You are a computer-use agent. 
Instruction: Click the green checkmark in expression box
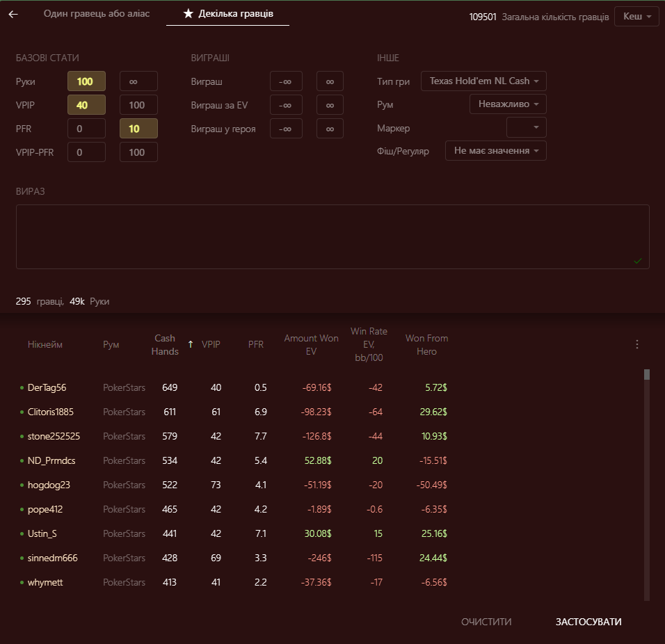[637, 261]
